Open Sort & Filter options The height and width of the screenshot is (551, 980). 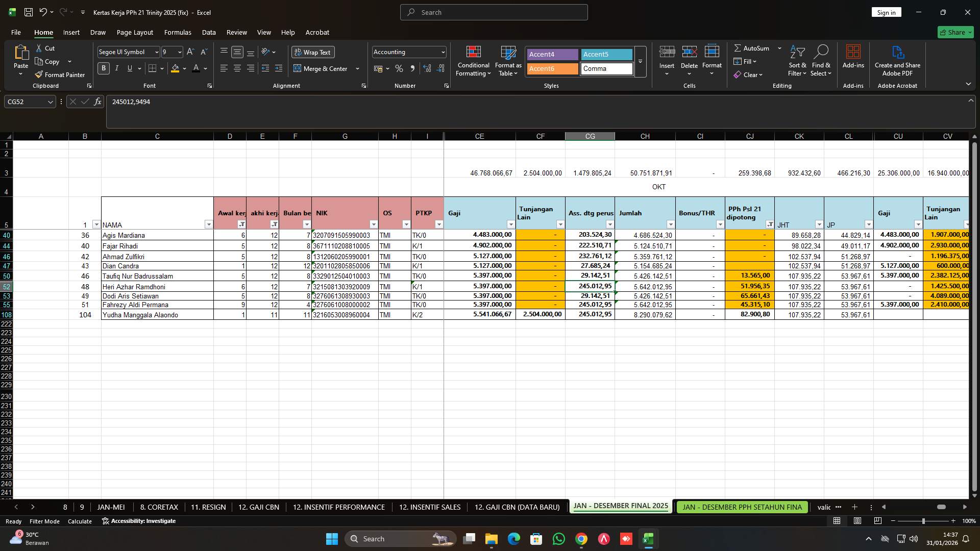[x=797, y=60]
